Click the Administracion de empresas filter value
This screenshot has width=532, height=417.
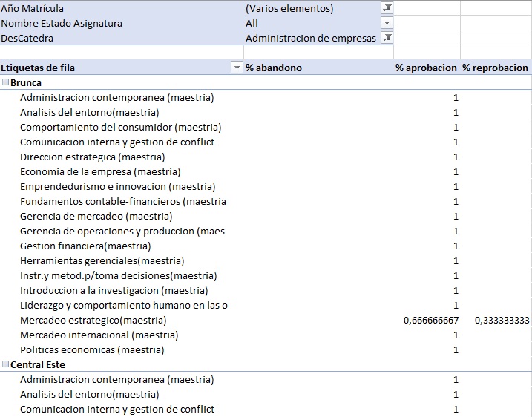(310, 38)
